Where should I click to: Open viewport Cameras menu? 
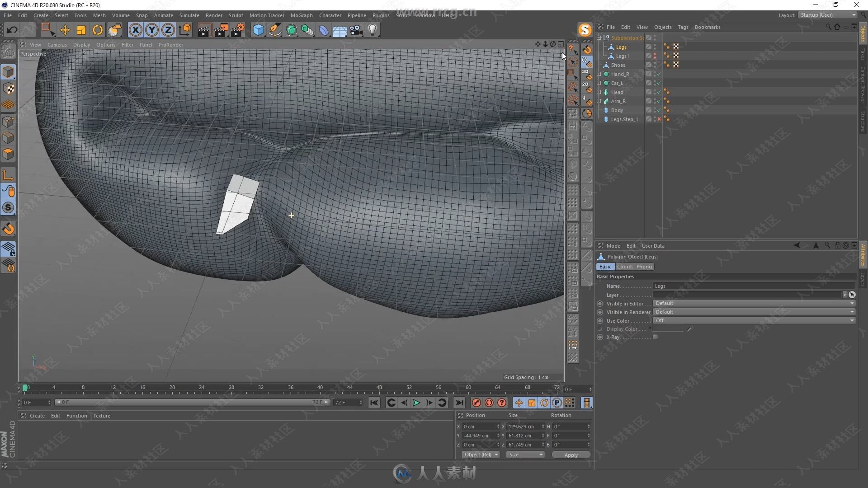pos(57,45)
